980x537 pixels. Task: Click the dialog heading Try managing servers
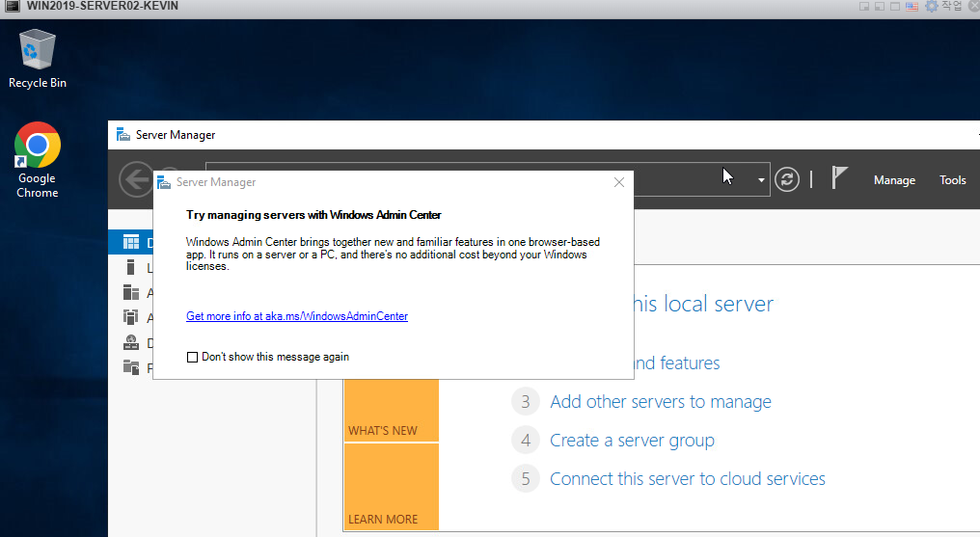(x=313, y=215)
